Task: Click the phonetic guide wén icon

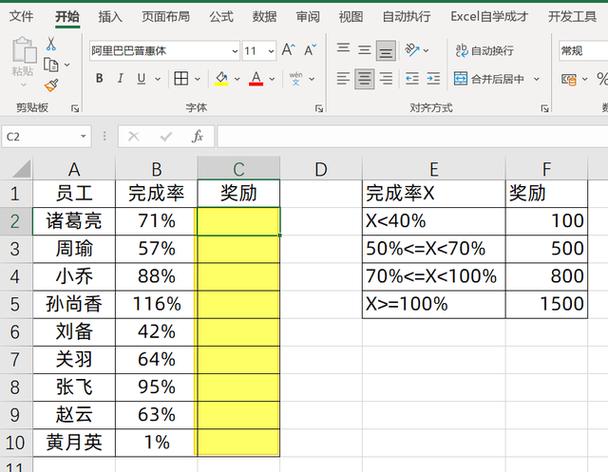Action: (x=296, y=79)
